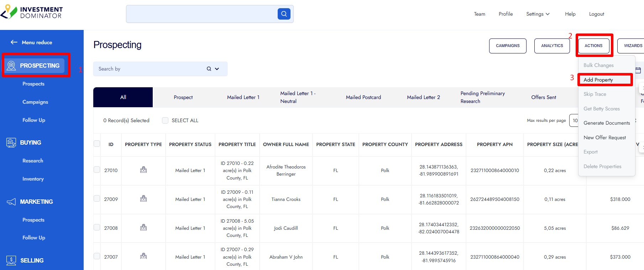Click the Logout link
The image size is (644, 270).
click(x=596, y=14)
